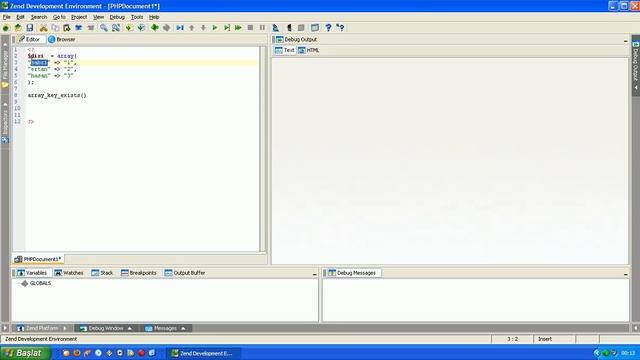Image resolution: width=640 pixels, height=360 pixels.
Task: Click the green Run play icon
Action: tap(215, 28)
